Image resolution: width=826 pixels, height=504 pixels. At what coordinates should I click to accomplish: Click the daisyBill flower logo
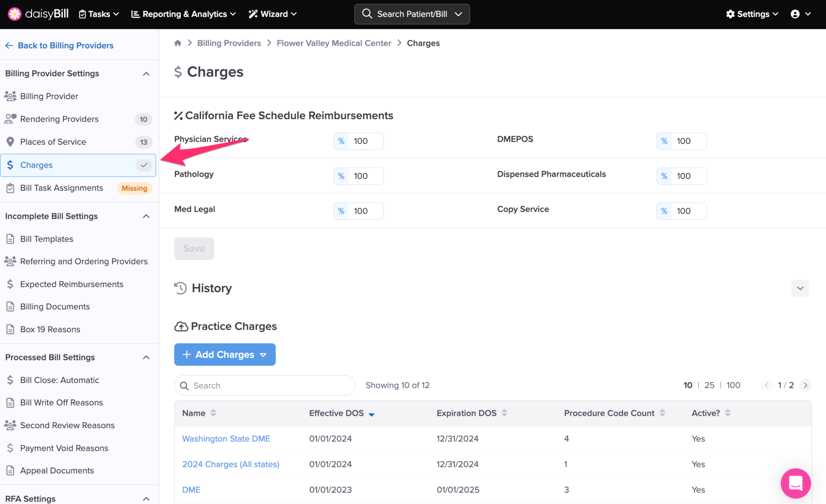coord(15,14)
